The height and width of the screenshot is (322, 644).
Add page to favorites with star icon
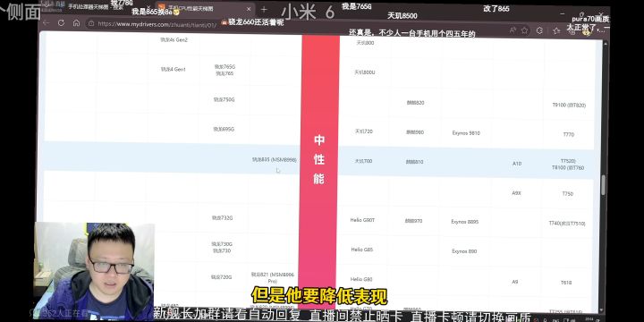[524, 30]
